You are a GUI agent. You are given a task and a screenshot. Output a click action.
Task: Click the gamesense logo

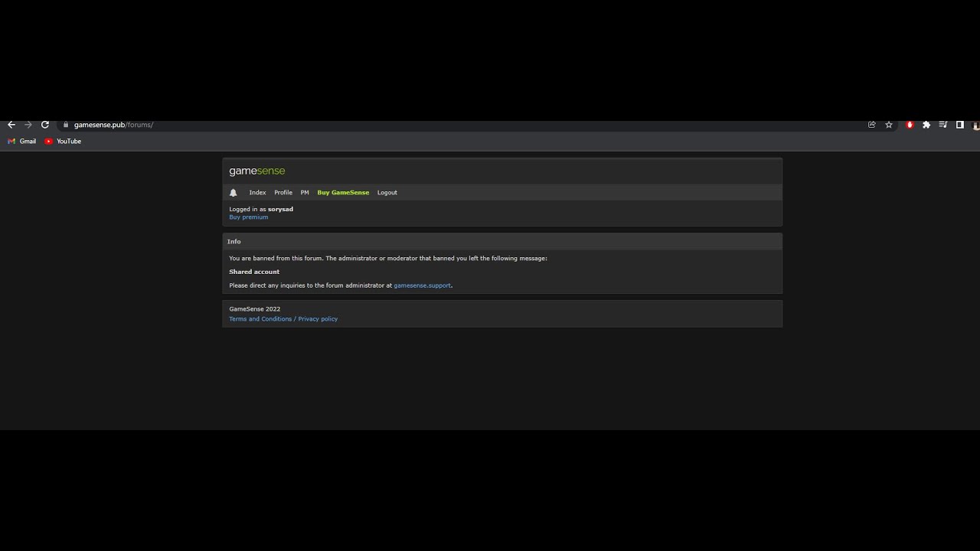257,171
